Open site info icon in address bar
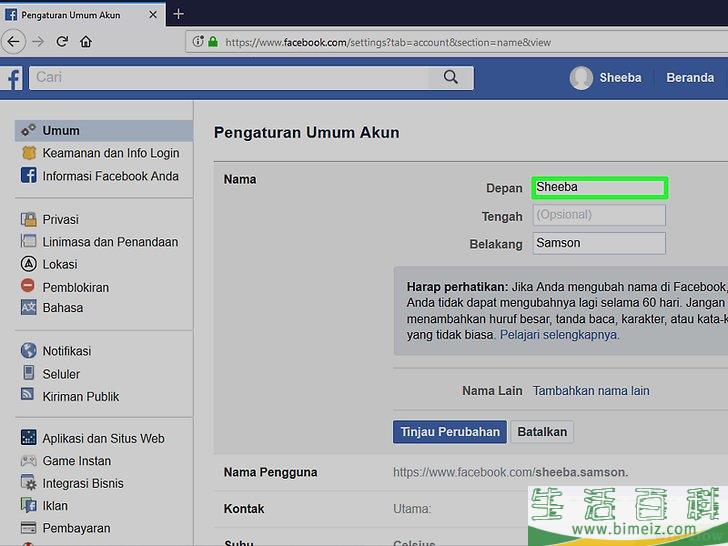 pyautogui.click(x=198, y=42)
